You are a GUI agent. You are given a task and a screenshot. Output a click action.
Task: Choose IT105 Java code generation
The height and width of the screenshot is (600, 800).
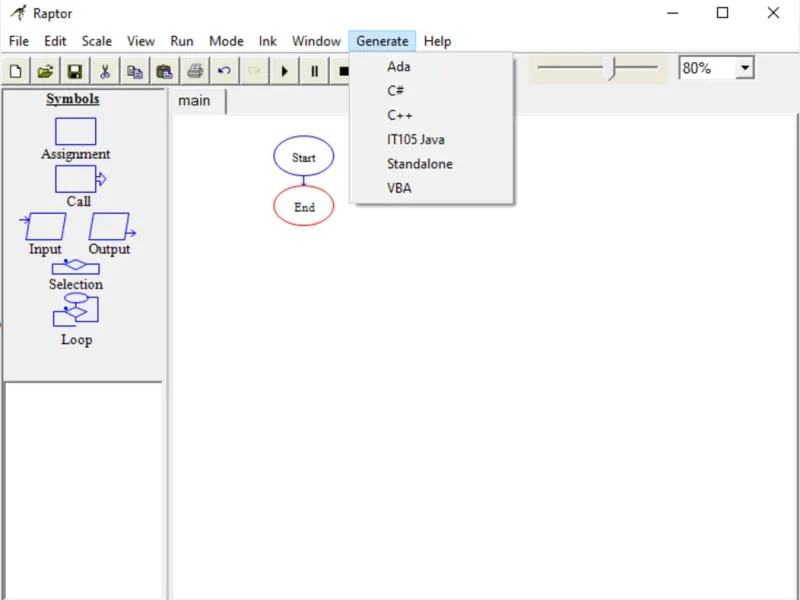pyautogui.click(x=432, y=139)
